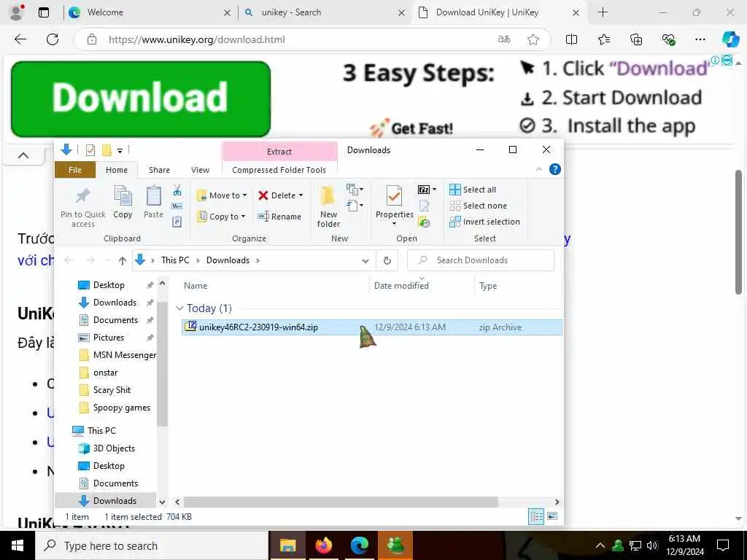The height and width of the screenshot is (560, 747).
Task: Switch to the View ribbon tab
Action: [200, 170]
